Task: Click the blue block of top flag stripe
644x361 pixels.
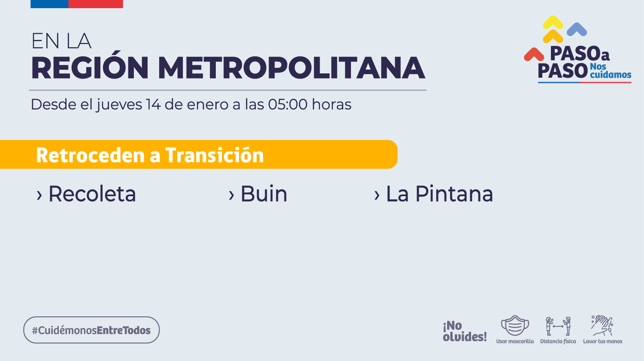Action: [49, 4]
